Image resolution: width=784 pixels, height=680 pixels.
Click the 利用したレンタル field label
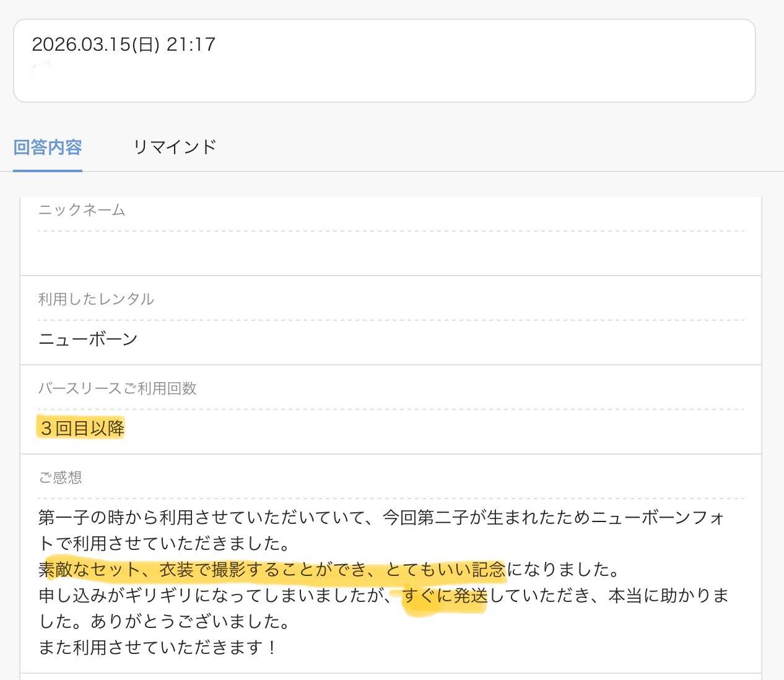(x=96, y=299)
